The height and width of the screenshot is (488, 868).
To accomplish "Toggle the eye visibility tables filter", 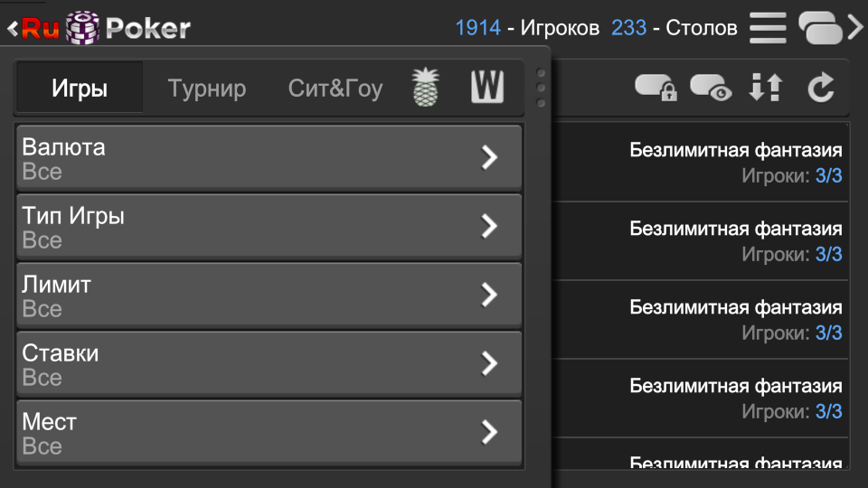I will coord(711,88).
